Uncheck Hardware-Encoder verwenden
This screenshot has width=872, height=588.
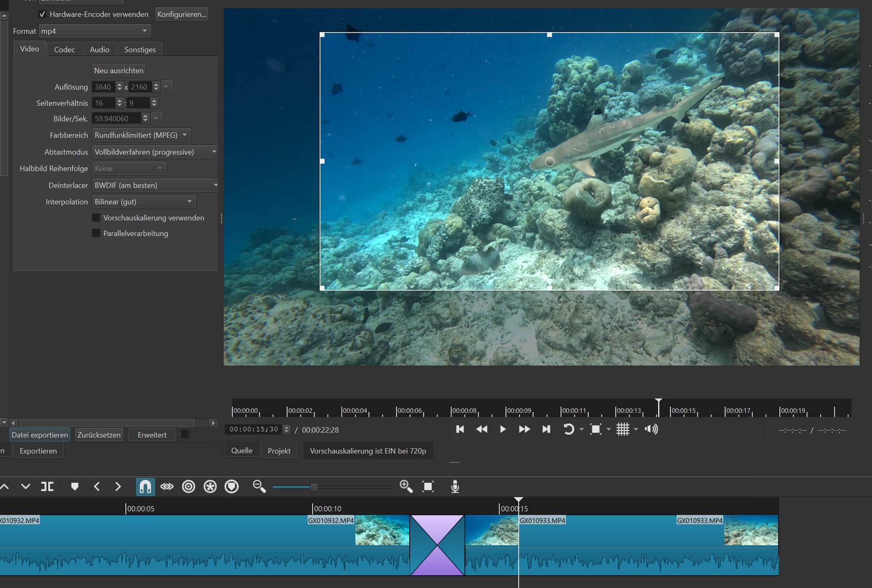(42, 14)
